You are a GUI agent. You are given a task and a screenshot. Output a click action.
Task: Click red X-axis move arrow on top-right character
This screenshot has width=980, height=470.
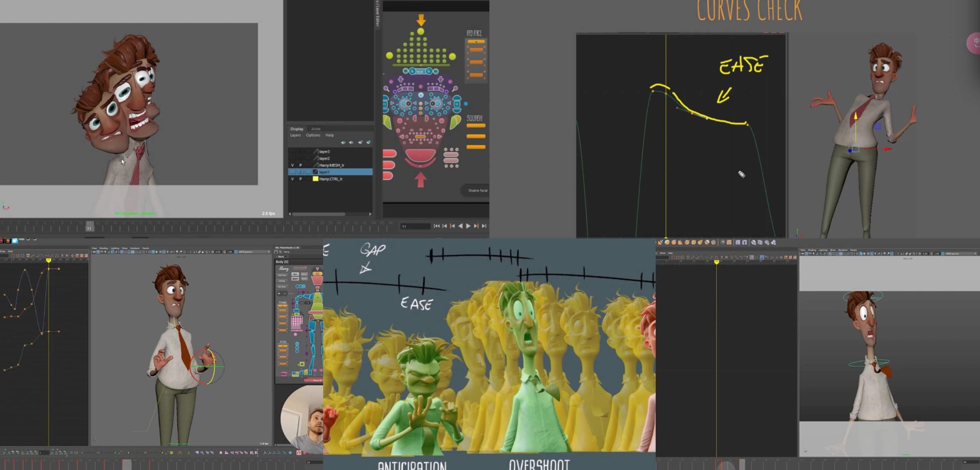pyautogui.click(x=887, y=149)
